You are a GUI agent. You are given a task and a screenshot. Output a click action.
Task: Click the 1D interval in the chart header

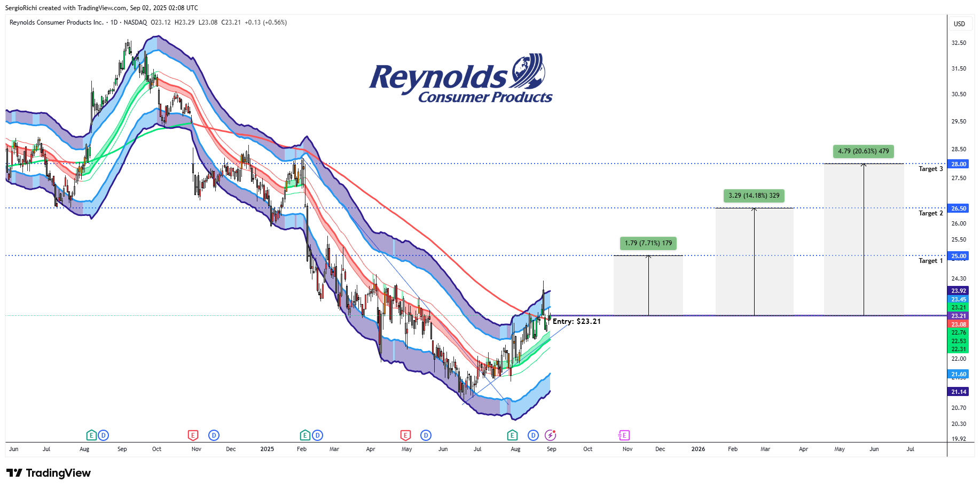(114, 22)
